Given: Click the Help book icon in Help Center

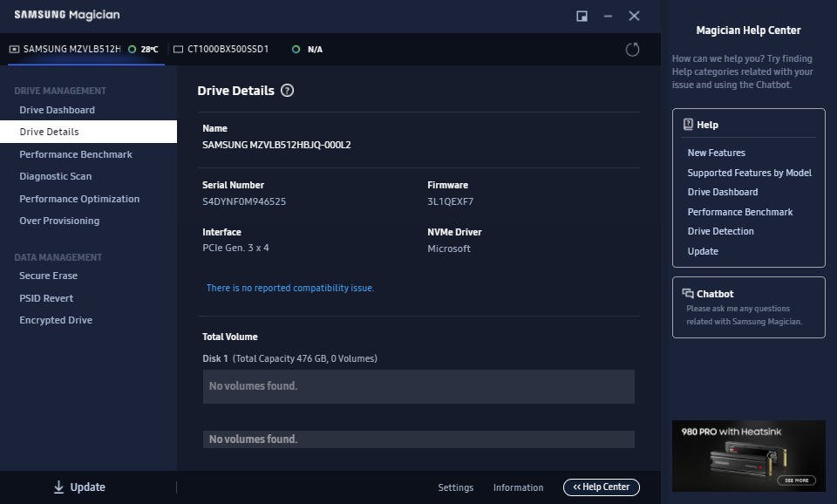Looking at the screenshot, I should point(688,125).
